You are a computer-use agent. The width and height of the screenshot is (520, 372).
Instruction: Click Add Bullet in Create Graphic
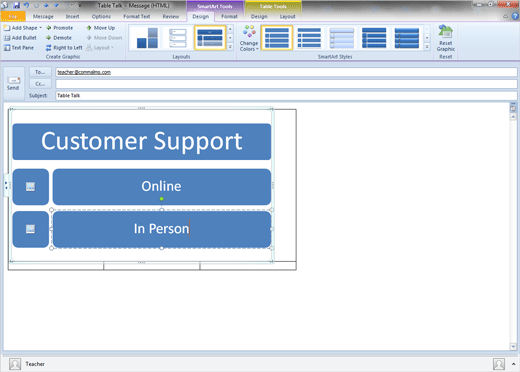point(20,38)
